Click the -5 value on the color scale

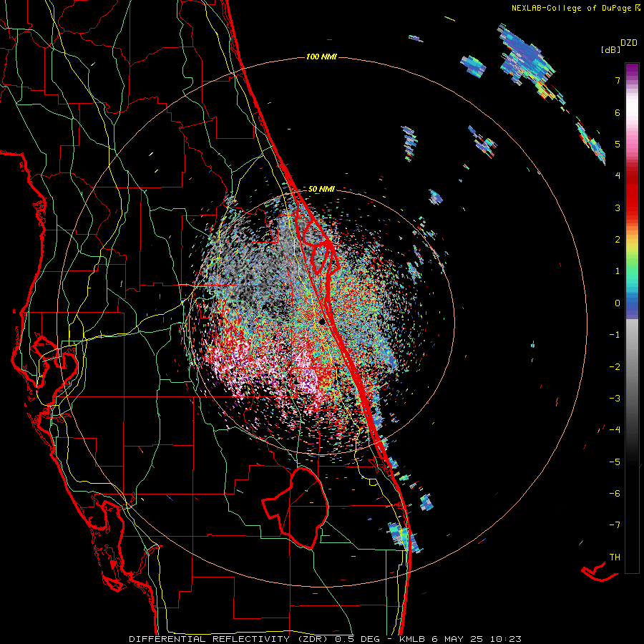click(615, 462)
